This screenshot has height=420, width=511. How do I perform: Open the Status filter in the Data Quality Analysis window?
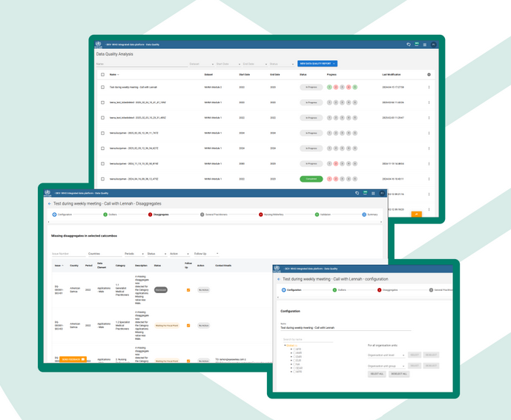point(282,64)
